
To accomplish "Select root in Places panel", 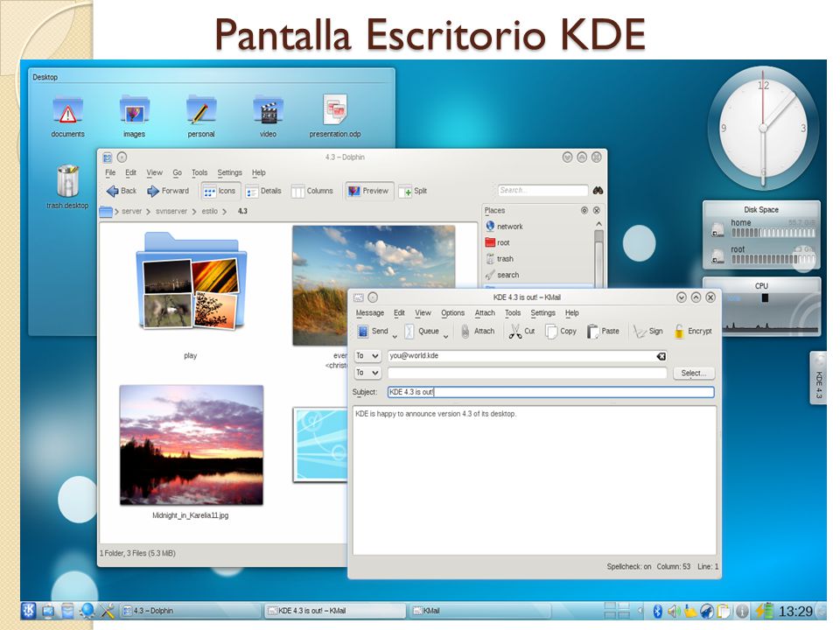I will point(497,242).
